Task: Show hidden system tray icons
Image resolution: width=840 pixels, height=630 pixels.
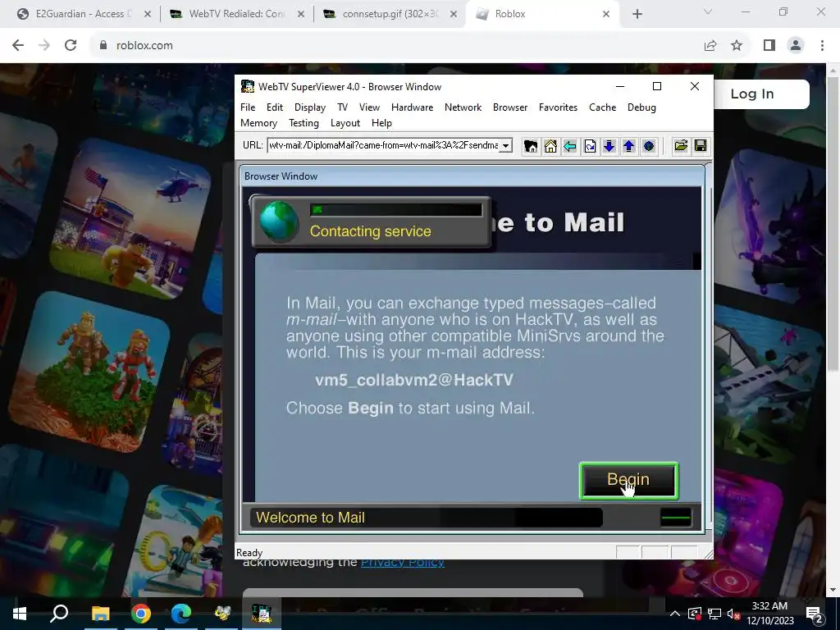Action: pos(675,614)
